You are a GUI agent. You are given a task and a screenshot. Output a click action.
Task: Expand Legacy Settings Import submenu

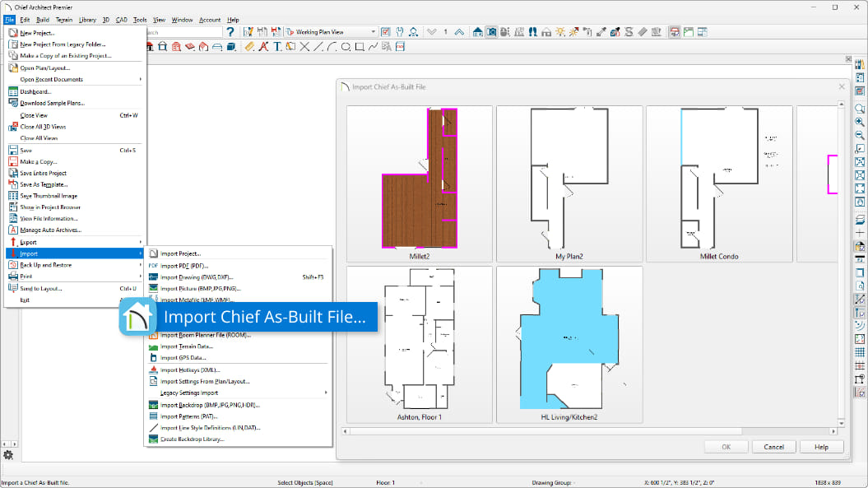[239, 393]
